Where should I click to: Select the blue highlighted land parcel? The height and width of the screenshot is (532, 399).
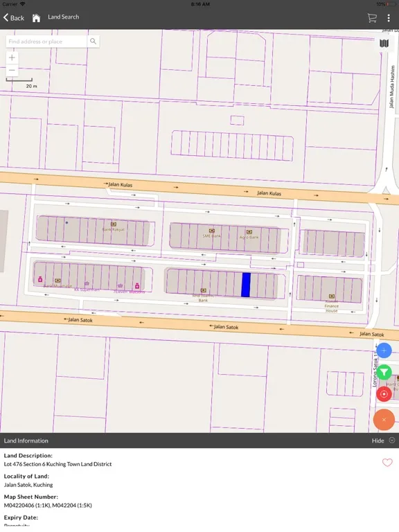coord(246,285)
